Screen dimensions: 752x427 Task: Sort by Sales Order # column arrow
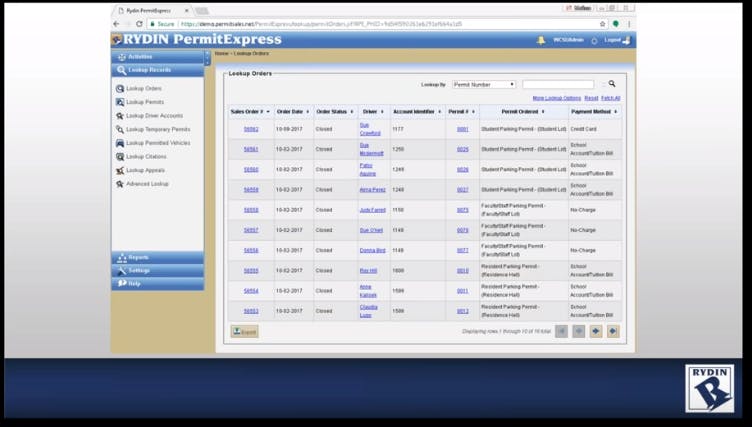[268, 112]
